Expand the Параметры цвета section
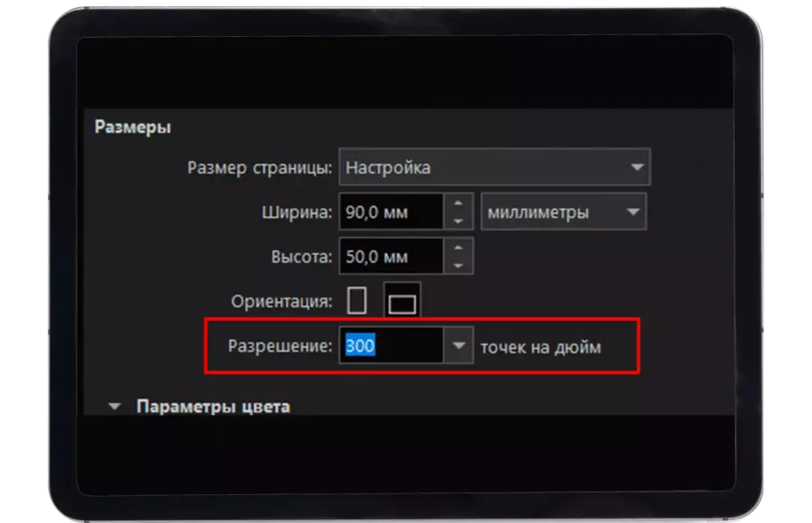The image size is (812, 523). [115, 407]
